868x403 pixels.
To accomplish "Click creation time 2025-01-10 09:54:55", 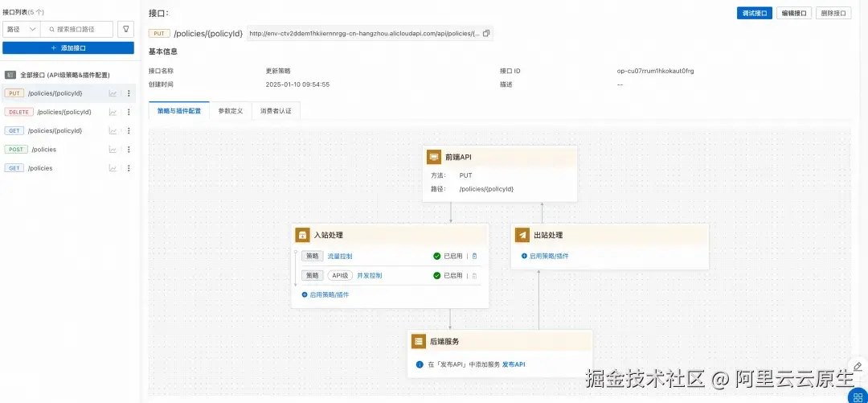I will (298, 84).
